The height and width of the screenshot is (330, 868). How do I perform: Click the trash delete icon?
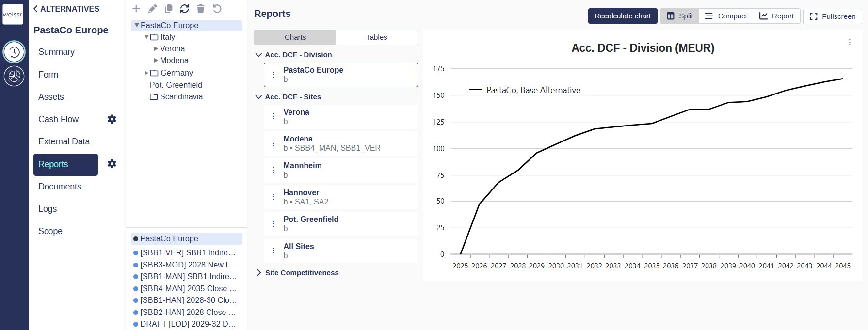201,9
